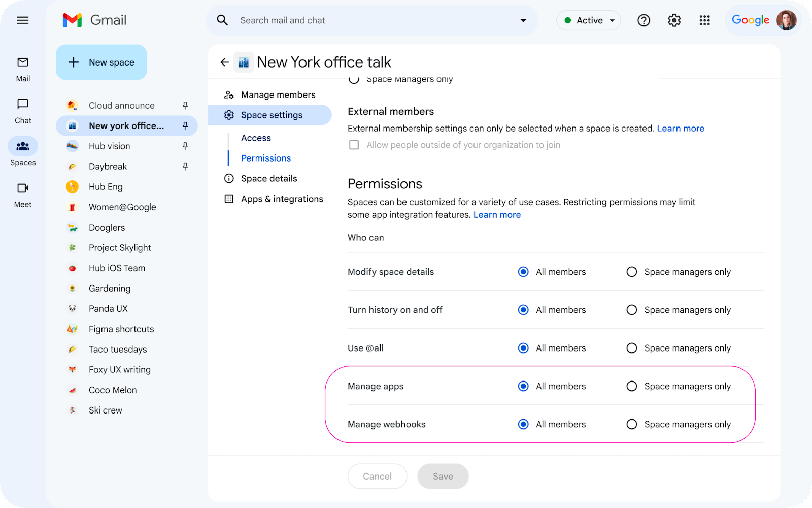
Task: Expand the search options dropdown arrow
Action: click(523, 20)
